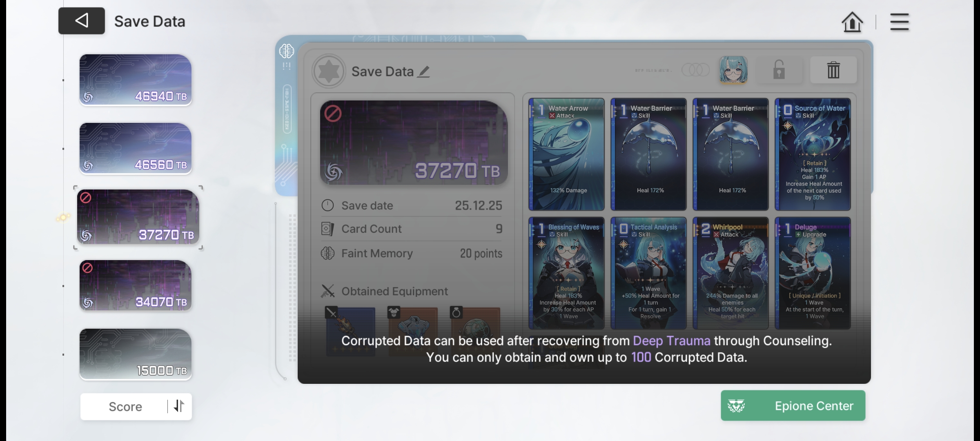This screenshot has width=980, height=441.
Task: View the Water Arrow card
Action: (x=566, y=154)
